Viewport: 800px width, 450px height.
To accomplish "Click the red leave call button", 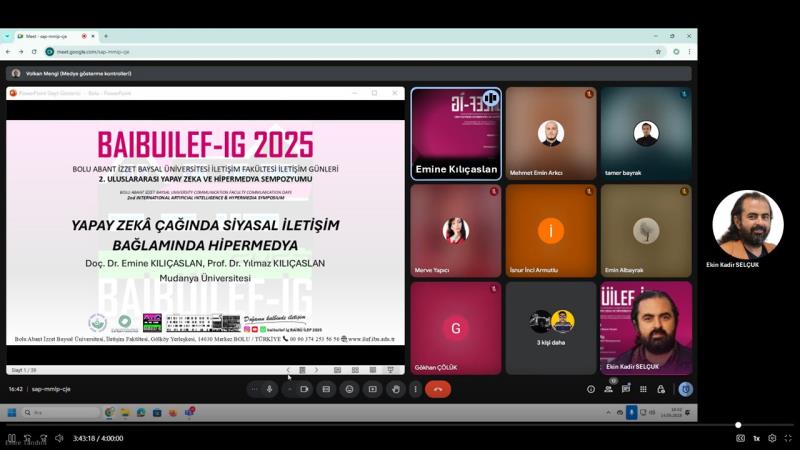I will (x=438, y=389).
